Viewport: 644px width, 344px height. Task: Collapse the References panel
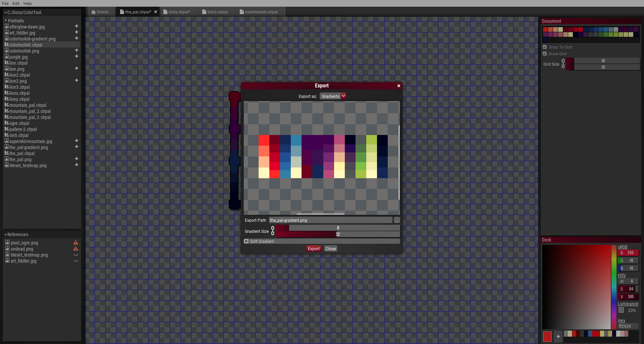tap(5, 234)
